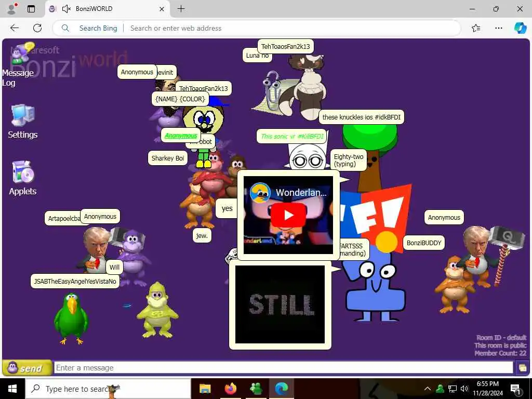Click the {NAME} {COLOR} name tag
Screen dimensions: 532x399
pos(180,99)
